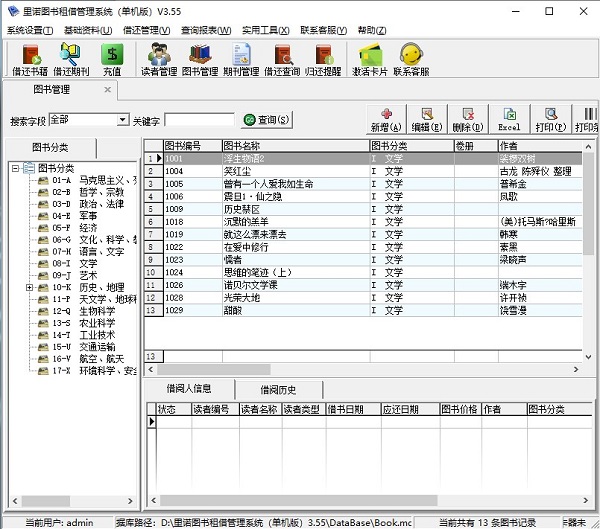600x529 pixels.
Task: Click the 激活卡片 card icon
Action: click(370, 59)
